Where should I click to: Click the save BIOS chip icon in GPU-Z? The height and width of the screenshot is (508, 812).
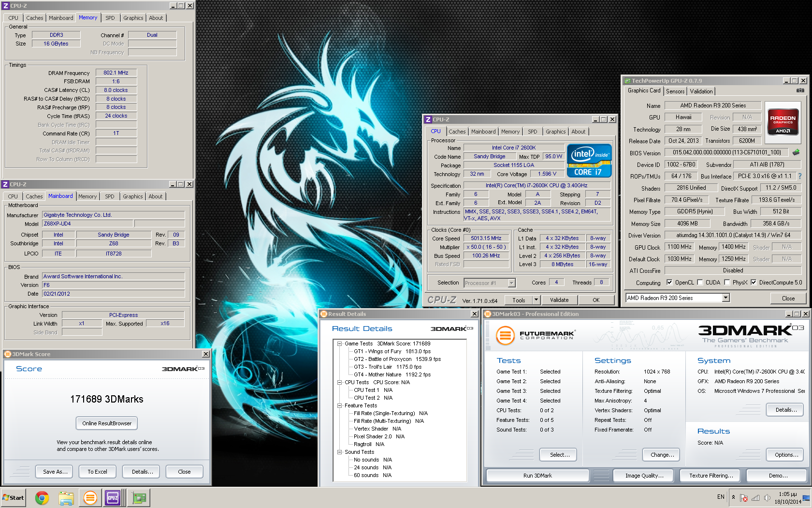(x=796, y=152)
